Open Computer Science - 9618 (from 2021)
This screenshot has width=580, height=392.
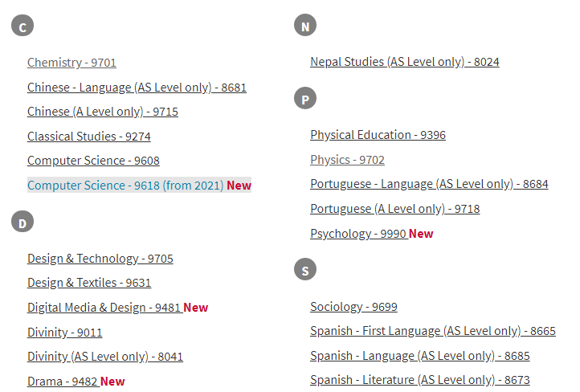pyautogui.click(x=125, y=186)
